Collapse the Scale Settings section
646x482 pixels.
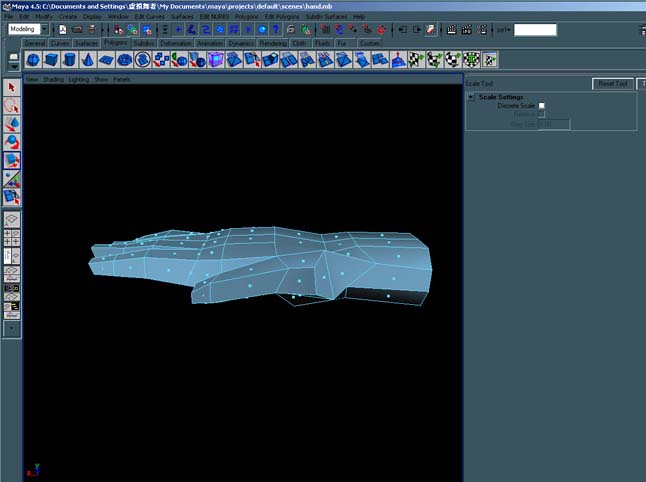[x=471, y=97]
